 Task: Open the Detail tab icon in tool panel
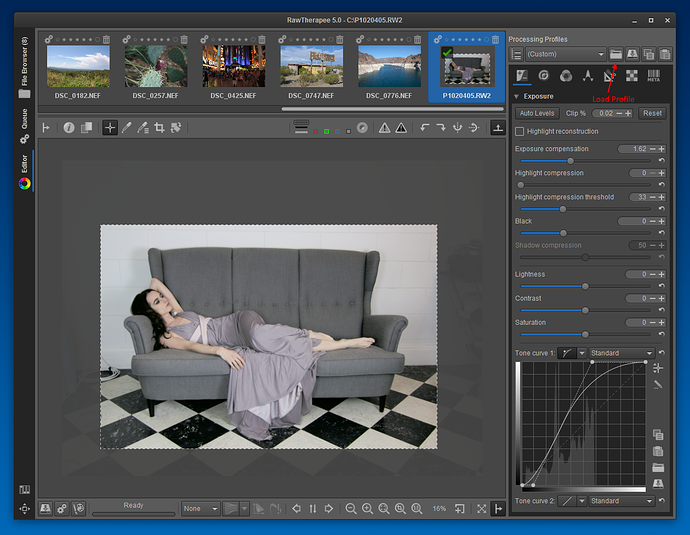tap(543, 76)
